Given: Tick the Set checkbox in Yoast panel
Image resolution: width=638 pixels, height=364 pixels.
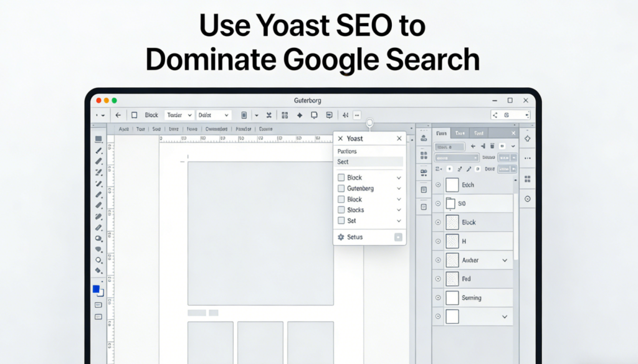Looking at the screenshot, I should click(341, 221).
